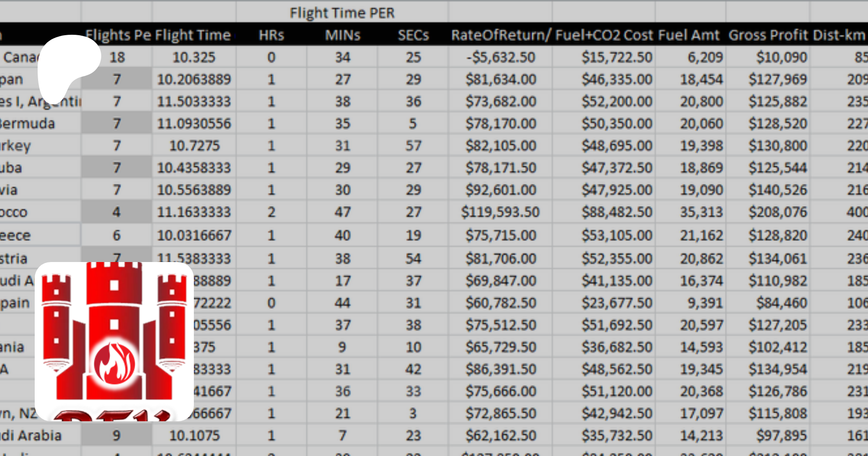Image resolution: width=868 pixels, height=456 pixels.
Task: Select the Bermuda row label cell
Action: click(29, 124)
